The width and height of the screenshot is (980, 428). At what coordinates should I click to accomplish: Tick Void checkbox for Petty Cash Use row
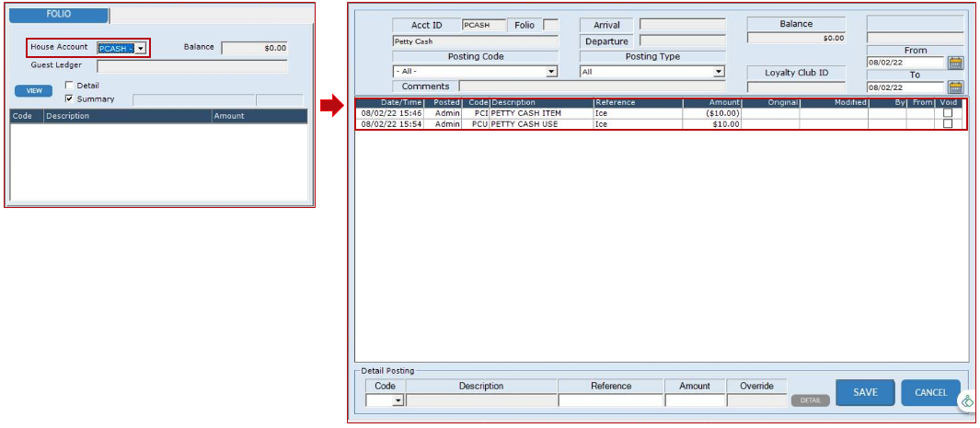[948, 124]
